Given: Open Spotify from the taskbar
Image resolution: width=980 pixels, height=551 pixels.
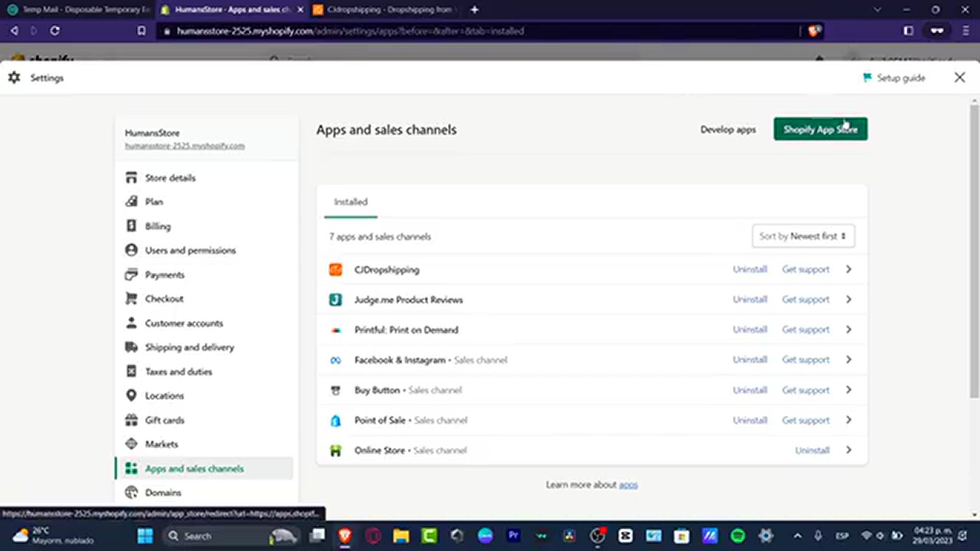Looking at the screenshot, I should point(738,536).
